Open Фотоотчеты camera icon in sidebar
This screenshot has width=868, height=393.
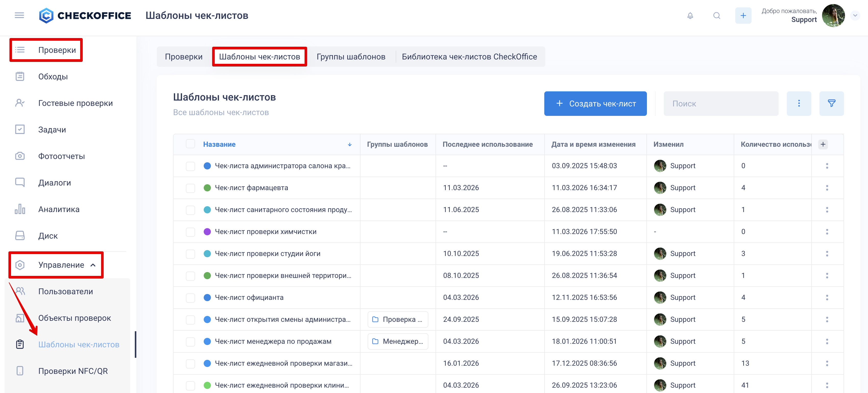pos(20,156)
